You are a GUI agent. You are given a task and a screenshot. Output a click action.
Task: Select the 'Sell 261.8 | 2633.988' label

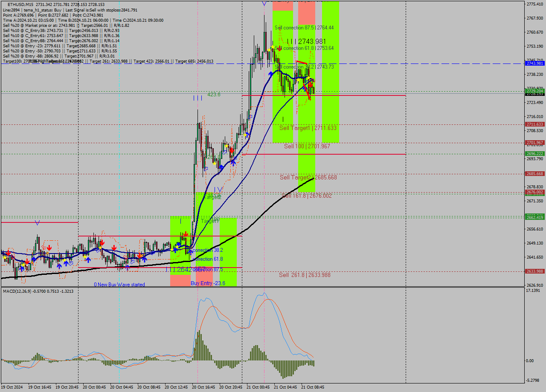click(305, 275)
